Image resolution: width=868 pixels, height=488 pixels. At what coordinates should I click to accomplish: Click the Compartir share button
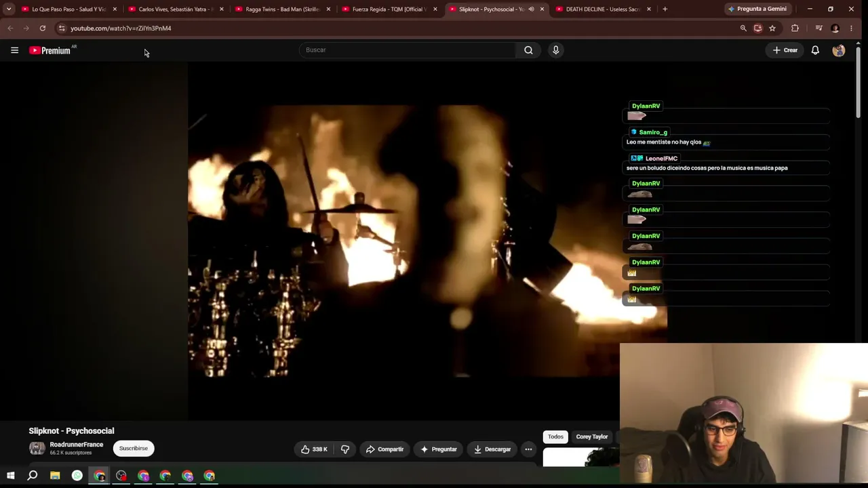pyautogui.click(x=384, y=449)
